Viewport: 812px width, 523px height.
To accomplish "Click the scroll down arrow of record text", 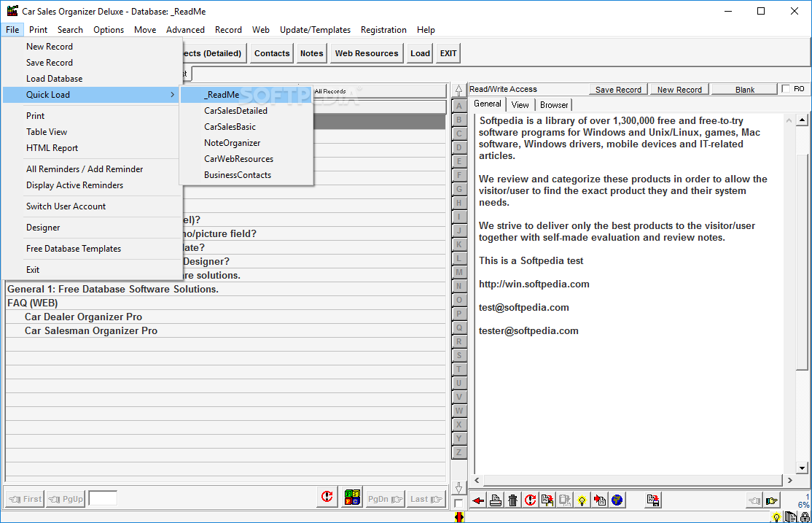I will [803, 468].
